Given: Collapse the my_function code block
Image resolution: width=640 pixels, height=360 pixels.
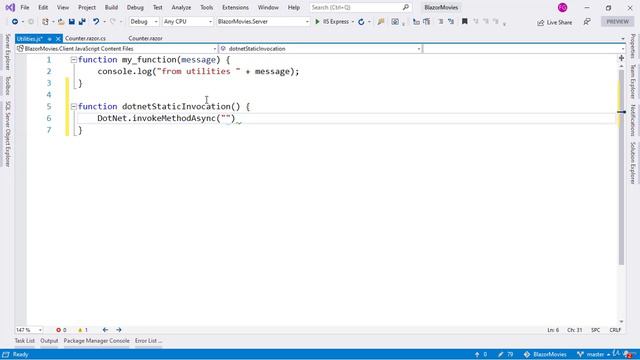Looking at the screenshot, I should pos(74,60).
